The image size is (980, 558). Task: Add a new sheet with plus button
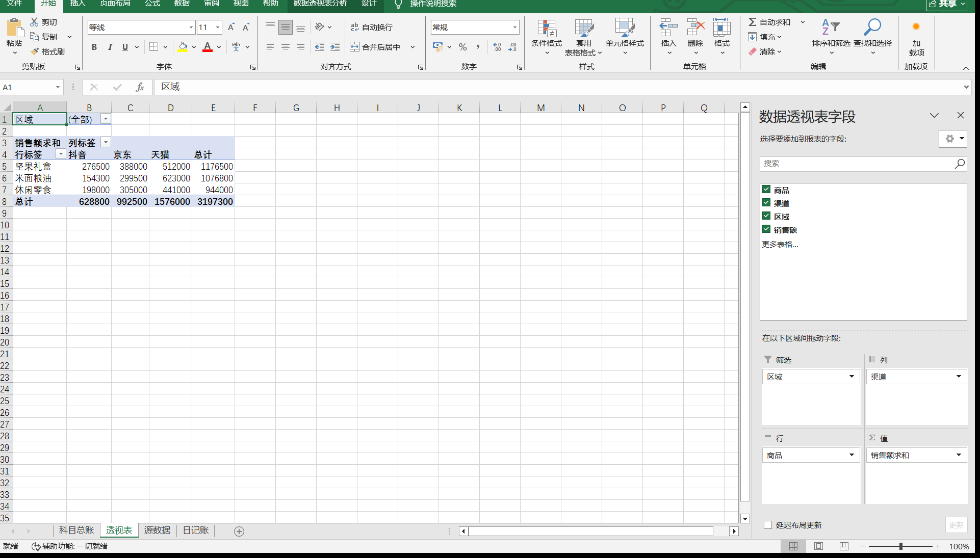[x=239, y=531]
